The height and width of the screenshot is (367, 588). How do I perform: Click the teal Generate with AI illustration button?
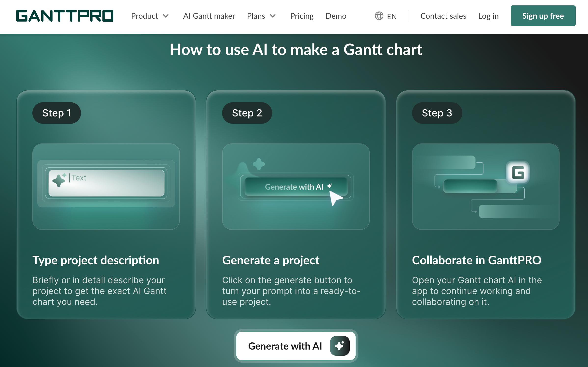click(x=296, y=187)
